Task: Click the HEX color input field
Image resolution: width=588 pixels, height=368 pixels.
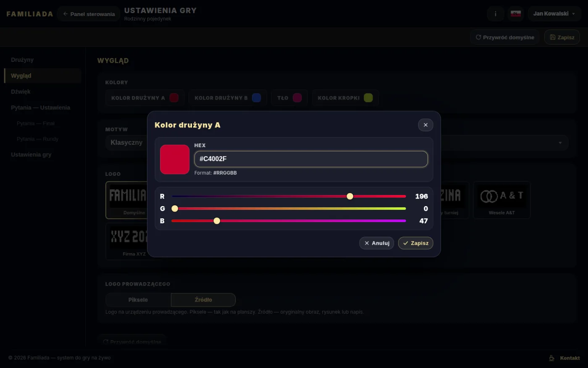Action: (x=311, y=159)
